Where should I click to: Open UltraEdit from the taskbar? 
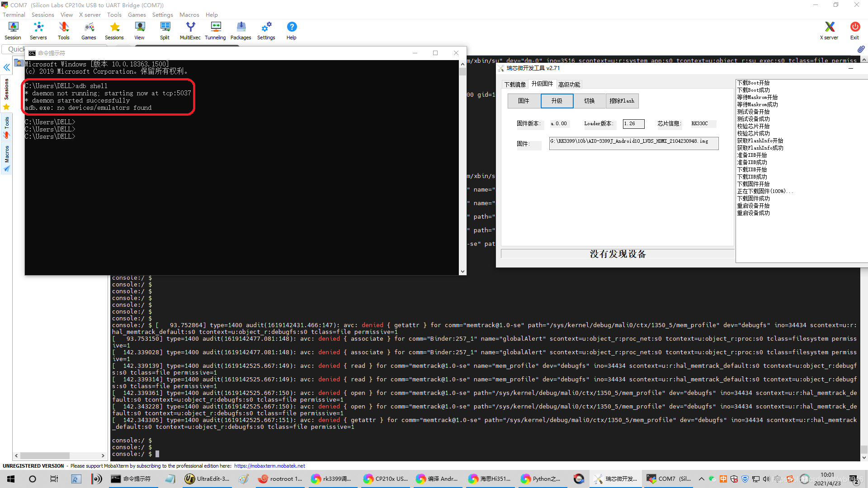207,479
